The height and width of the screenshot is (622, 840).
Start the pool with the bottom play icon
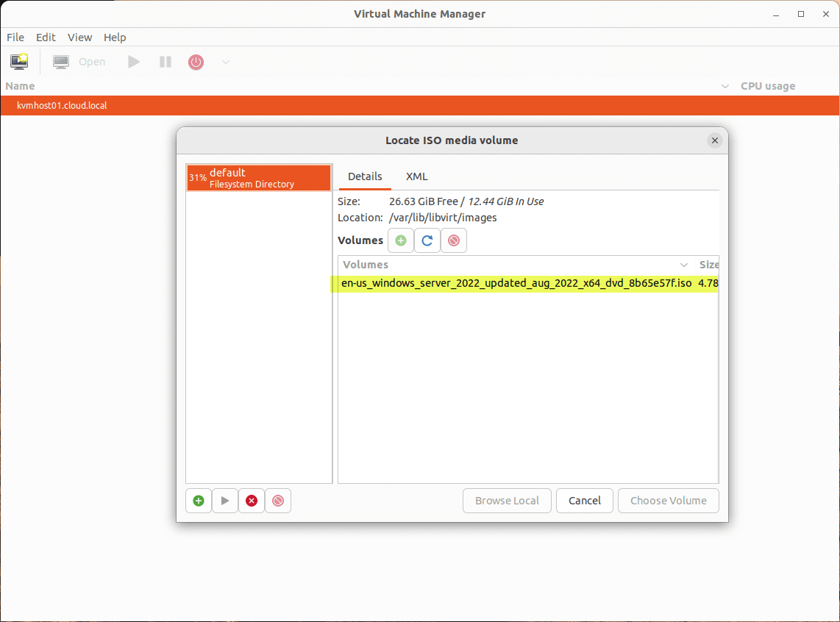pyautogui.click(x=225, y=501)
